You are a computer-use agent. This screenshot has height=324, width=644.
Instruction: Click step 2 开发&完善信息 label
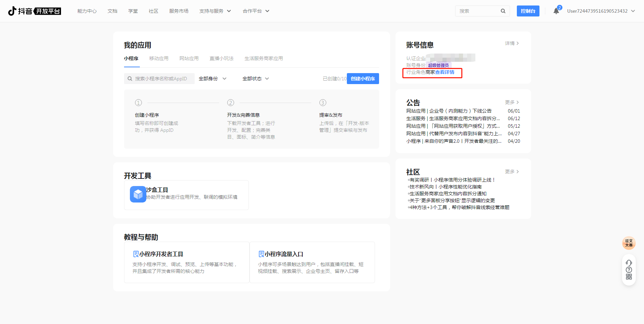pos(243,115)
